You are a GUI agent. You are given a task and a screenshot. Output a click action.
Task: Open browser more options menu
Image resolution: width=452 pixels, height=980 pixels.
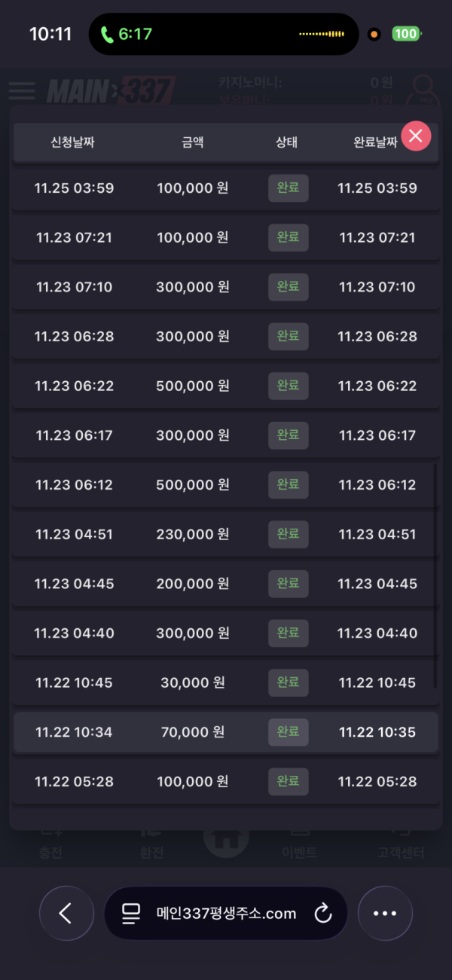(385, 913)
